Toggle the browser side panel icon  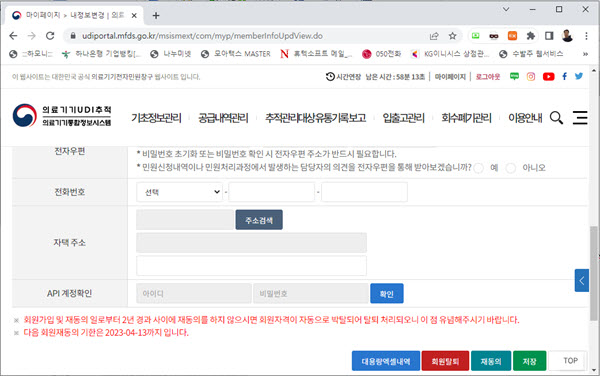pyautogui.click(x=549, y=36)
